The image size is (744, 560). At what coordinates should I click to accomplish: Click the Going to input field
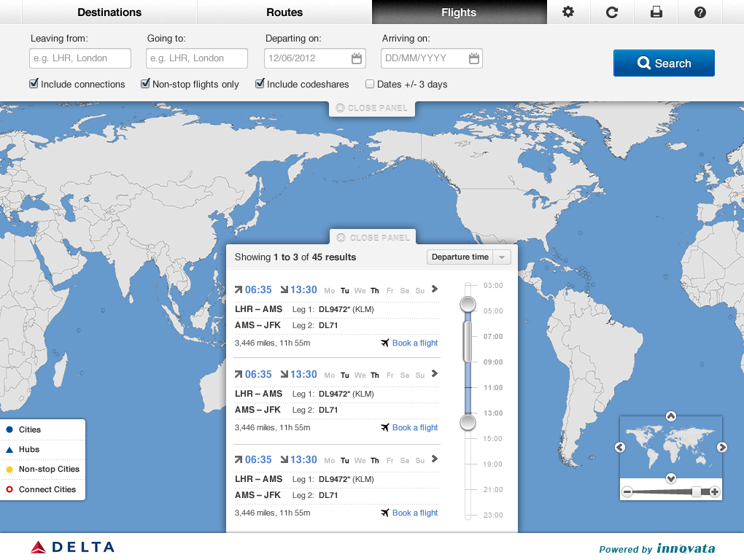(x=197, y=58)
